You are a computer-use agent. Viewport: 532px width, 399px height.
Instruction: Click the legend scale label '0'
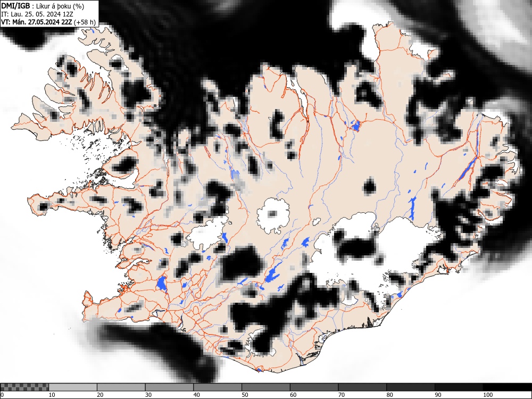click(2, 395)
